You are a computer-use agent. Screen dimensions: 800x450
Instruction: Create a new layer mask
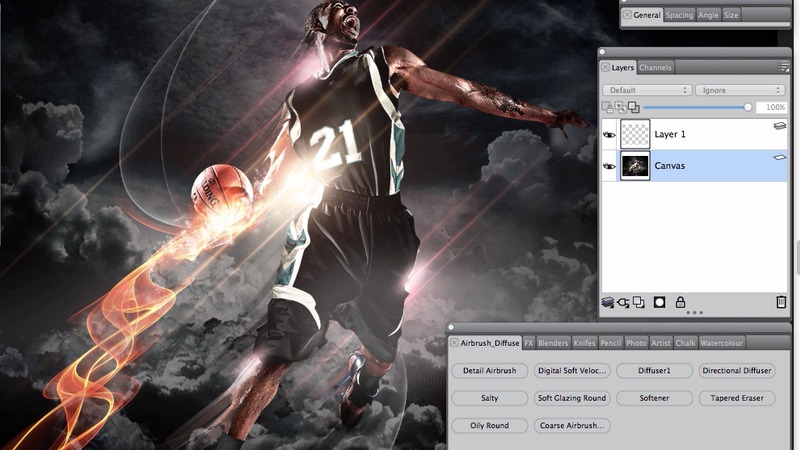coord(659,303)
